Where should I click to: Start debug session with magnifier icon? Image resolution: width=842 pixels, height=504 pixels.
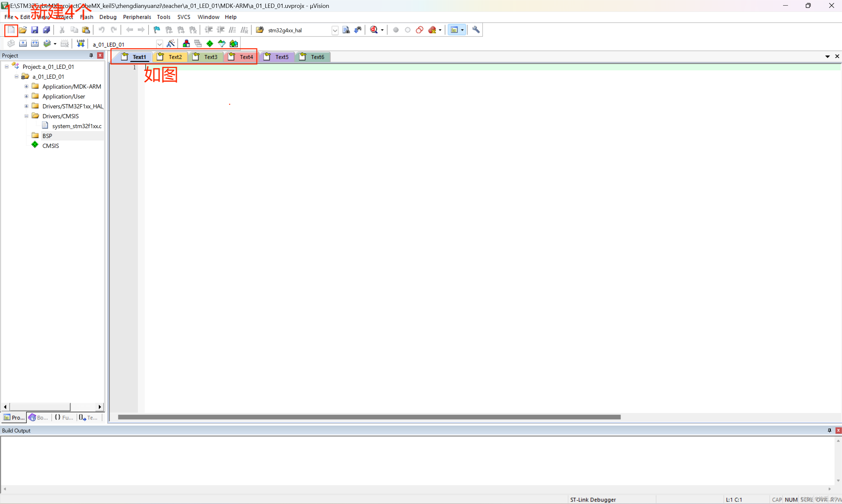[374, 30]
